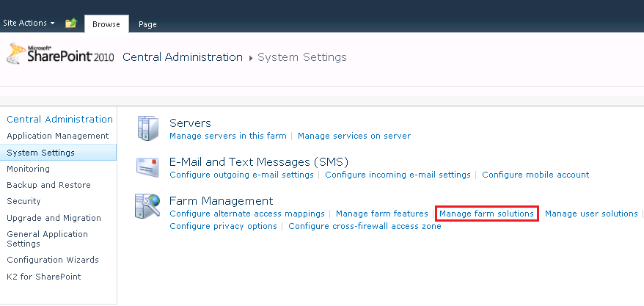
Task: Switch to the Browse tab
Action: (x=106, y=24)
